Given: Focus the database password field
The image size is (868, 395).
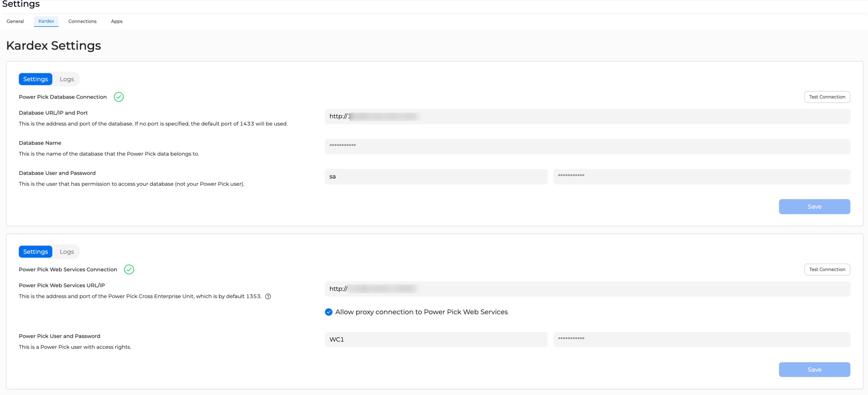Looking at the screenshot, I should click(x=702, y=177).
